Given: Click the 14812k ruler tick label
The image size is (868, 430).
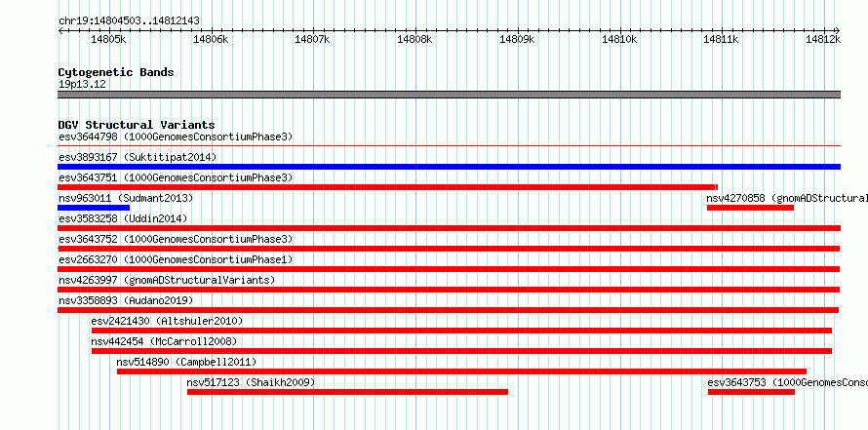Looking at the screenshot, I should (x=823, y=39).
